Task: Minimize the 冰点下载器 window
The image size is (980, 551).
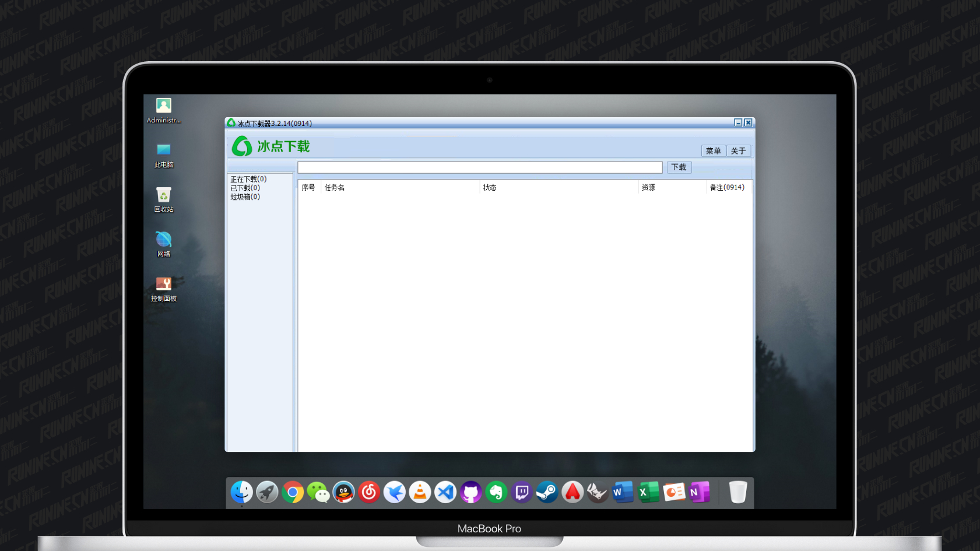Action: click(x=738, y=122)
